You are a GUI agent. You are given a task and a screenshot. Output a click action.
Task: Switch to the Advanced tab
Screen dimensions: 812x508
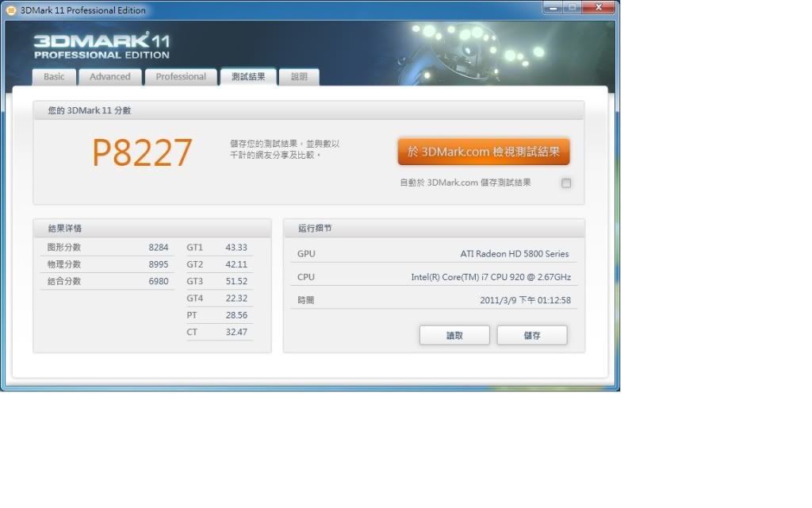(x=109, y=77)
